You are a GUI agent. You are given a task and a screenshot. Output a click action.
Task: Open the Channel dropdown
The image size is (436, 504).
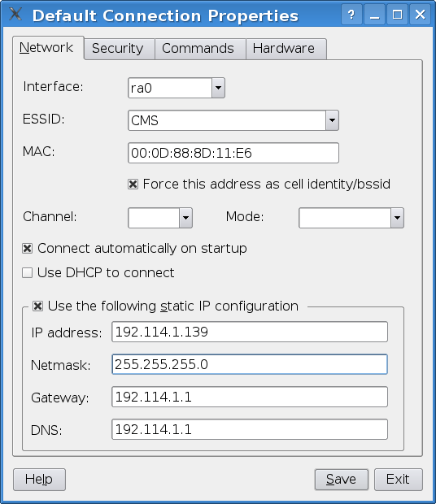coord(185,218)
